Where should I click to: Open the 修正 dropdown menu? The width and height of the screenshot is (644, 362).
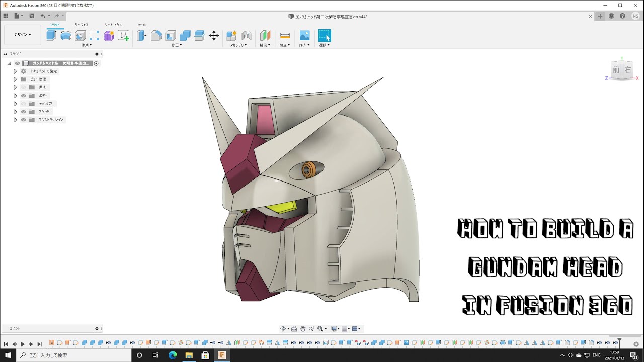tap(176, 45)
